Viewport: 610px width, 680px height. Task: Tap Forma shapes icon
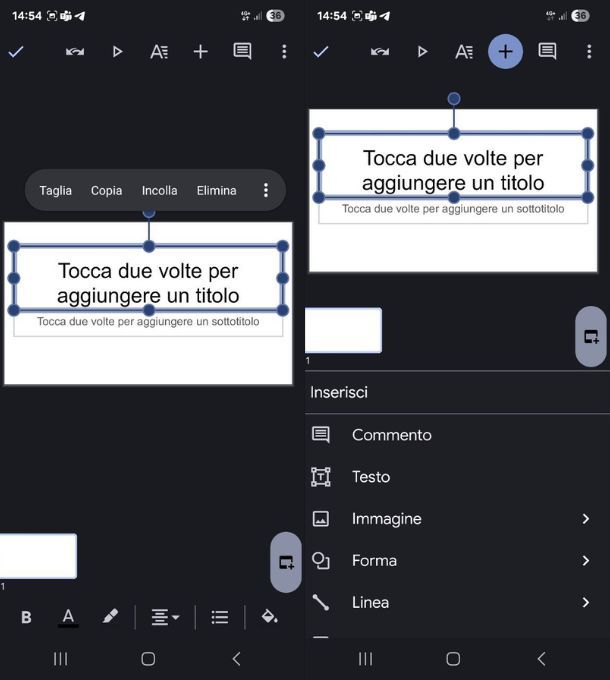tap(321, 561)
